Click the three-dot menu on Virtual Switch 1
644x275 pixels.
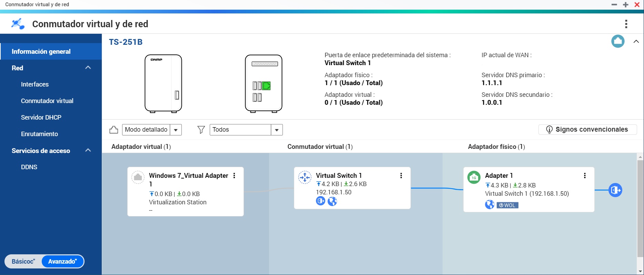point(401,176)
